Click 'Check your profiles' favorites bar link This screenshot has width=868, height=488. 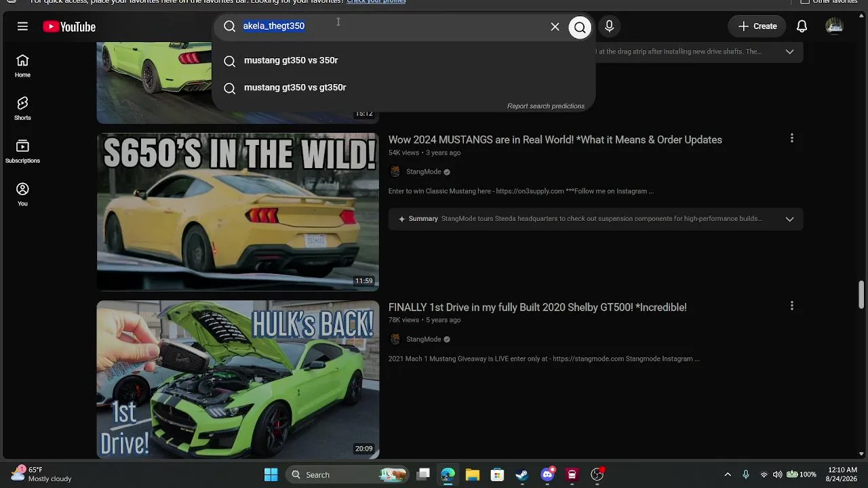pos(376,2)
